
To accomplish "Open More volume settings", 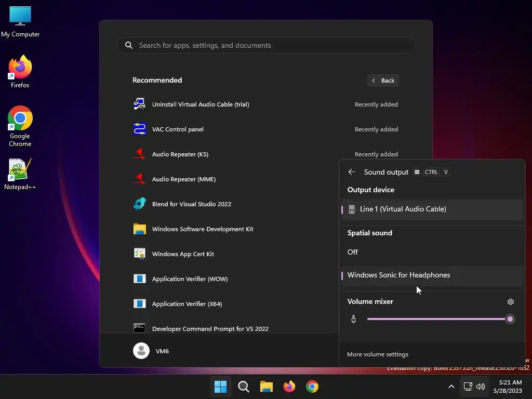I will pyautogui.click(x=378, y=354).
